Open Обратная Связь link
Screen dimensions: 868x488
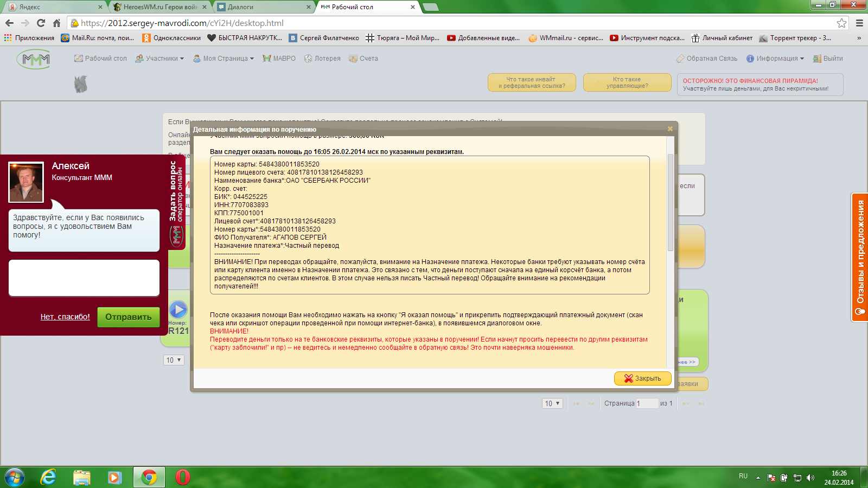[707, 59]
